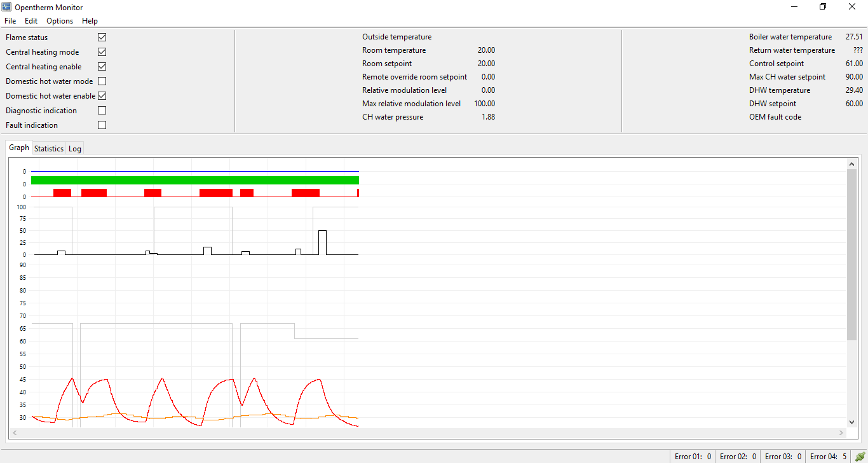Open the Help menu
Image resolution: width=868 pixels, height=463 pixels.
90,21
